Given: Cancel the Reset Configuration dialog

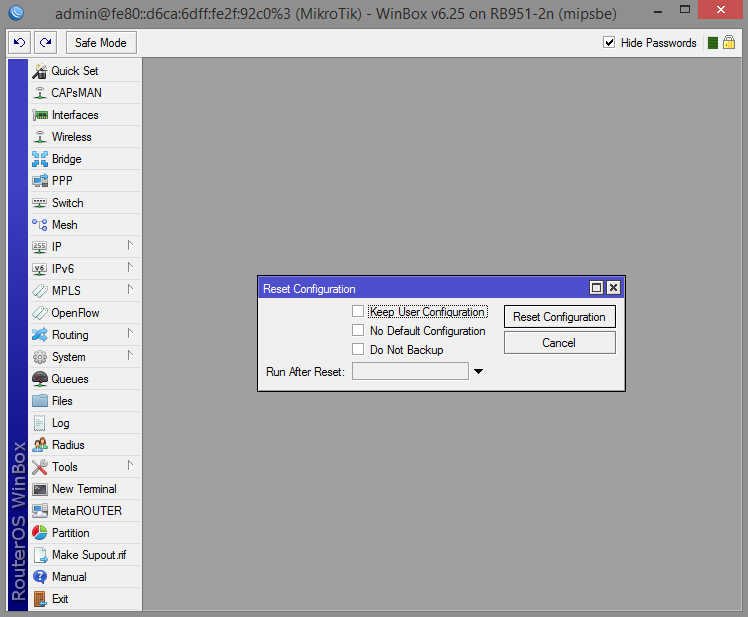Looking at the screenshot, I should [560, 343].
